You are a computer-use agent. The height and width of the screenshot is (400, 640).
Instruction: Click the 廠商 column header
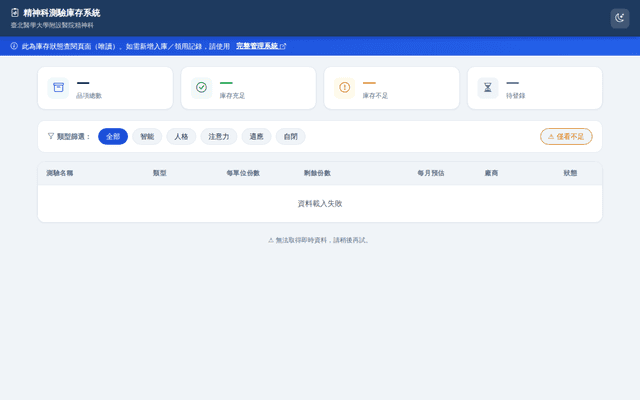click(x=491, y=173)
